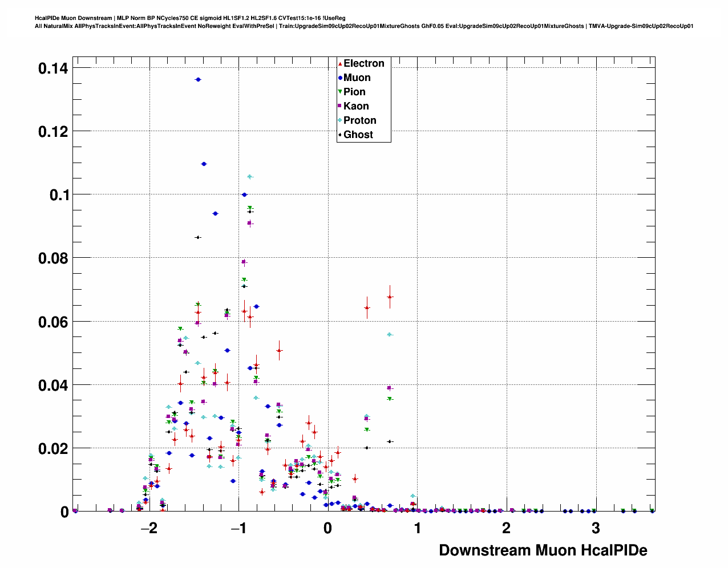Click the 0.08 y-axis tick label
Screen dimensions: 728x568
click(x=52, y=258)
